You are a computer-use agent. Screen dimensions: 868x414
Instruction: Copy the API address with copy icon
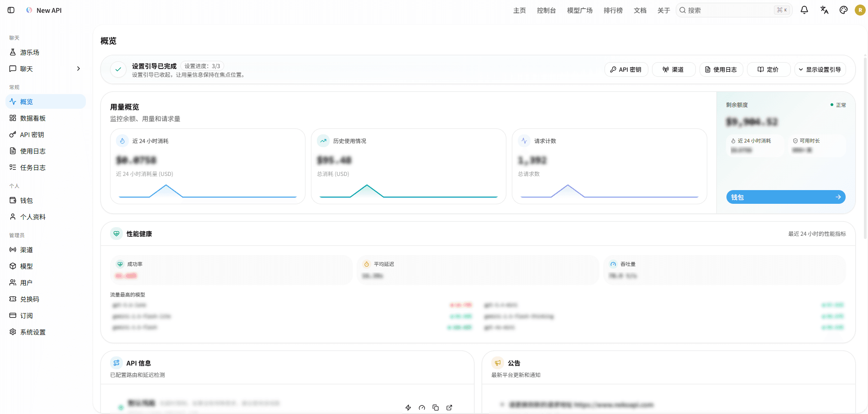[436, 408]
